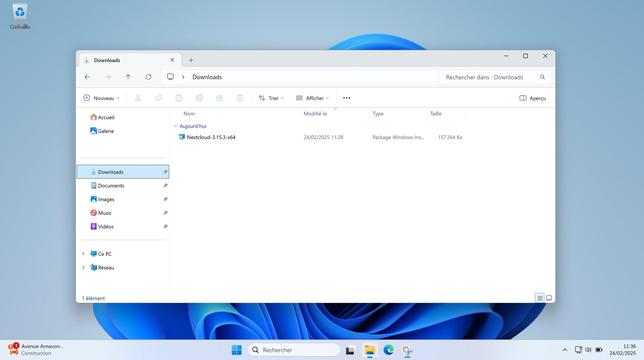Click the Rename icon in toolbar

pyautogui.click(x=199, y=98)
